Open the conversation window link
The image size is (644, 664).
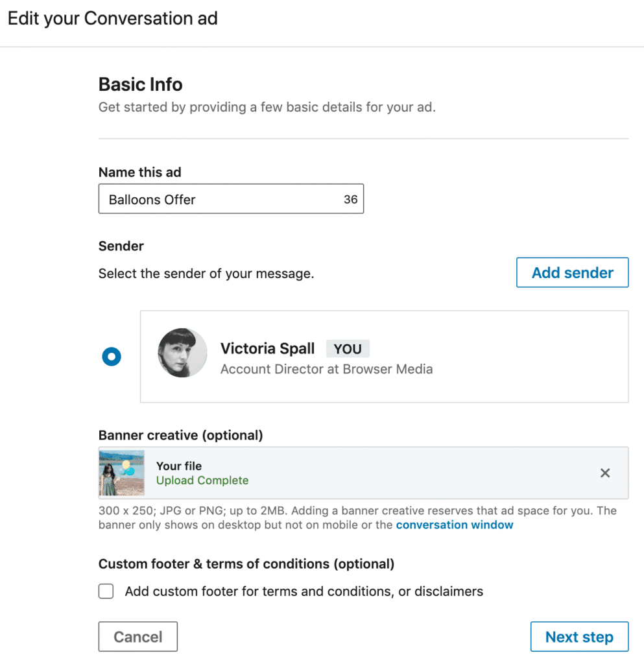(x=455, y=525)
